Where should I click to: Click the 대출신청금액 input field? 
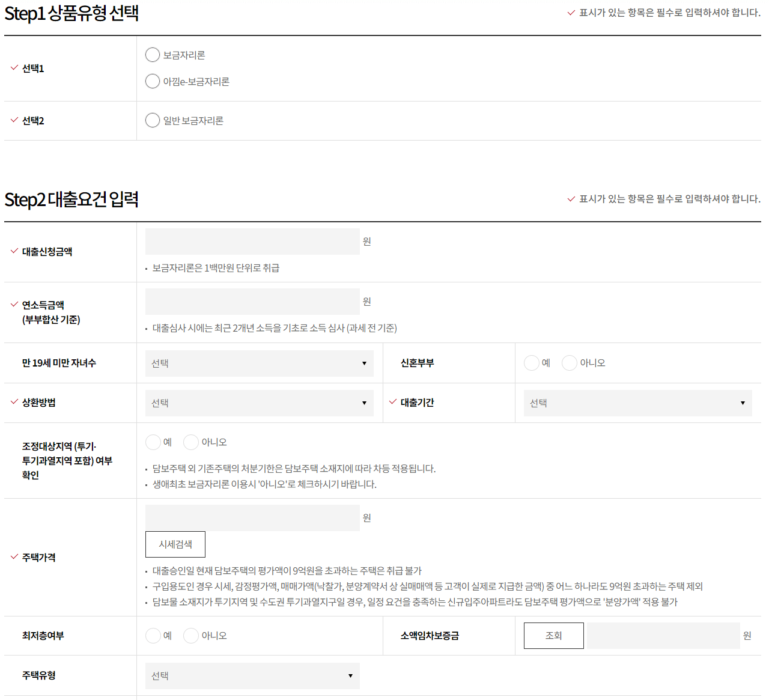(x=252, y=241)
